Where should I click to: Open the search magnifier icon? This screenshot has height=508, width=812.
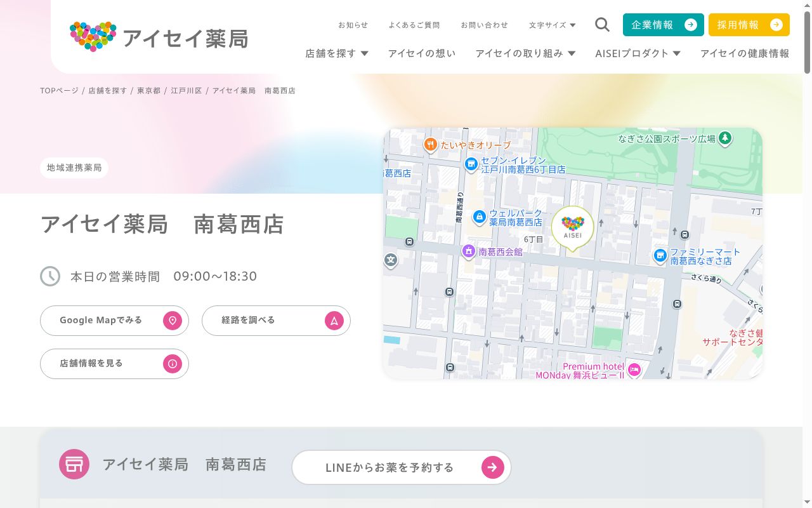pyautogui.click(x=602, y=25)
